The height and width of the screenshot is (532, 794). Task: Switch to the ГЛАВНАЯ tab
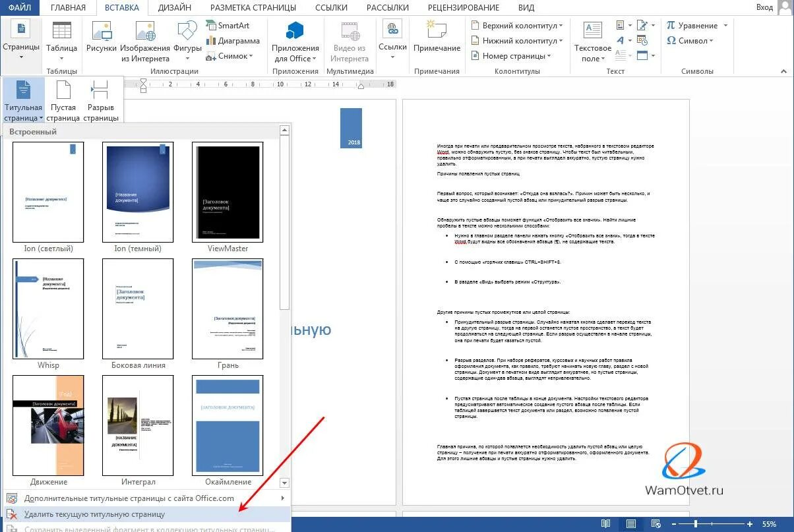coord(67,8)
